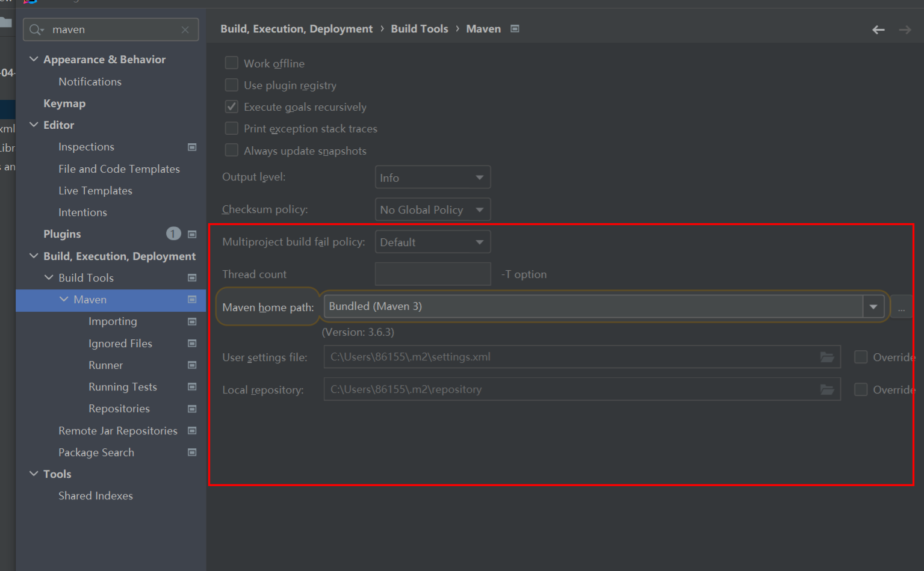
Task: Open Notifications settings
Action: click(90, 81)
